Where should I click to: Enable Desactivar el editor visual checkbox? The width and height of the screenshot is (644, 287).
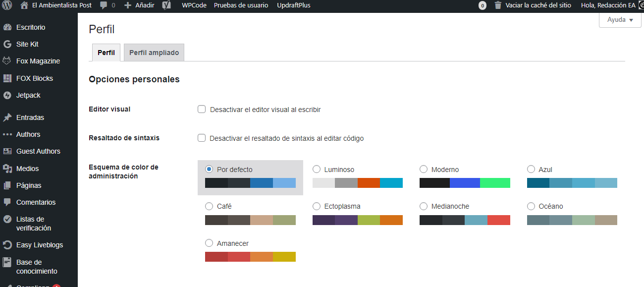tap(202, 109)
